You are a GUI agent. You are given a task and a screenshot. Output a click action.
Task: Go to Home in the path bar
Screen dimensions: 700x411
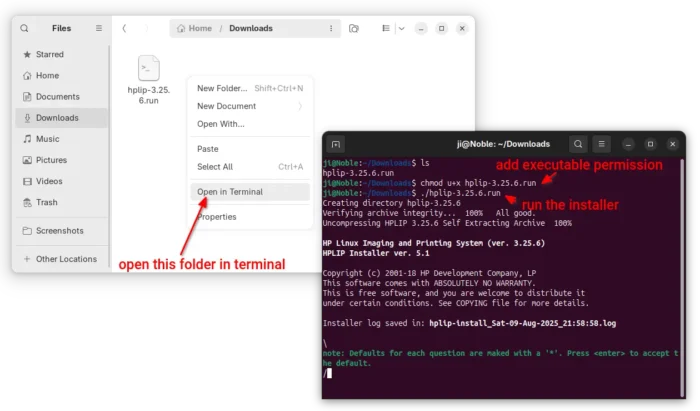[195, 29]
